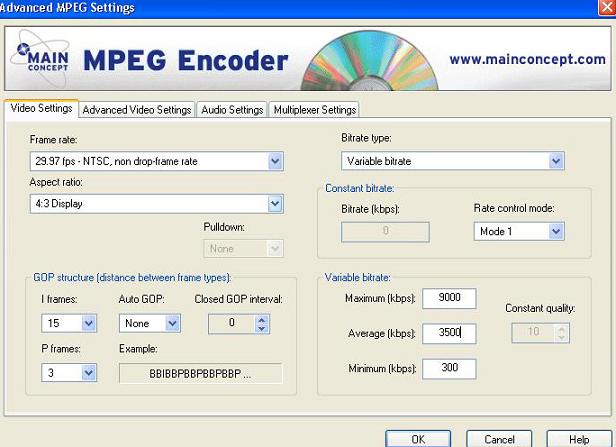Click the Constant quality value field

534,332
